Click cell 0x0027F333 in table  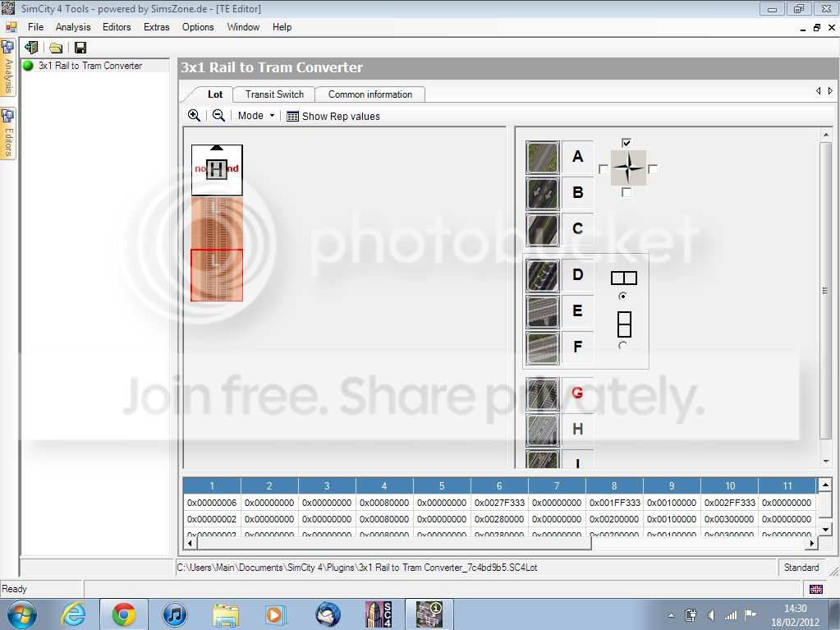point(499,503)
